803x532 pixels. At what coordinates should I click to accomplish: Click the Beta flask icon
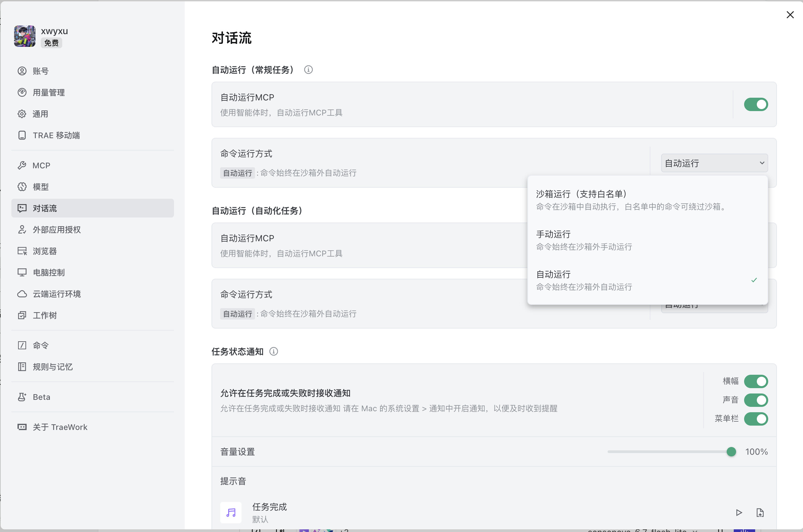pos(22,396)
